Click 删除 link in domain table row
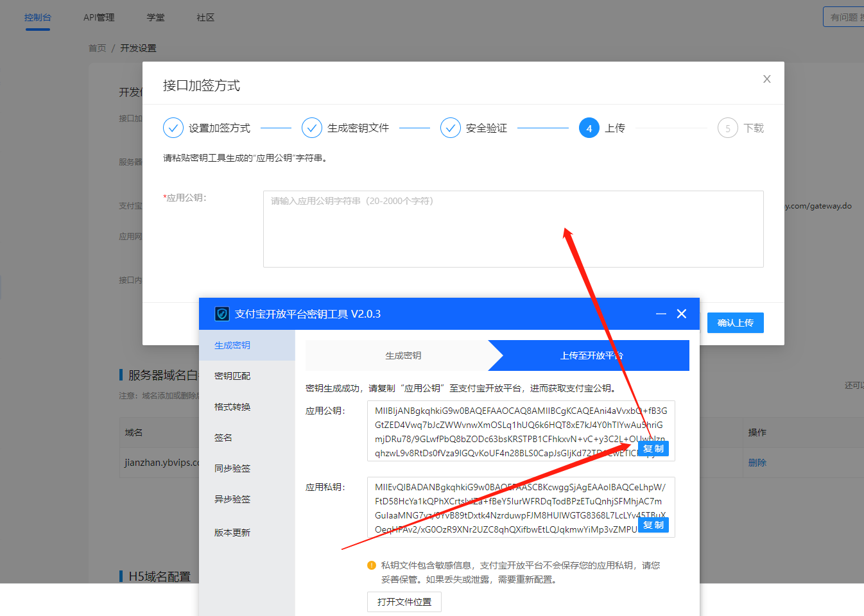864x616 pixels. pos(757,463)
